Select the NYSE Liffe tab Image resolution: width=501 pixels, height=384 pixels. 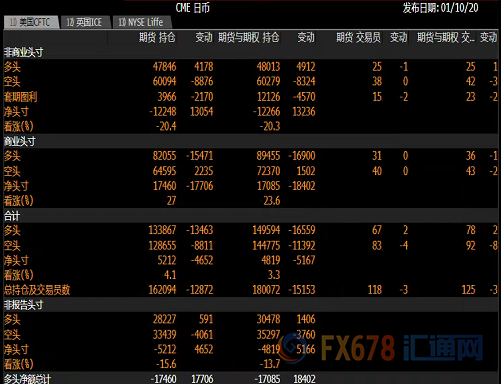(x=141, y=22)
